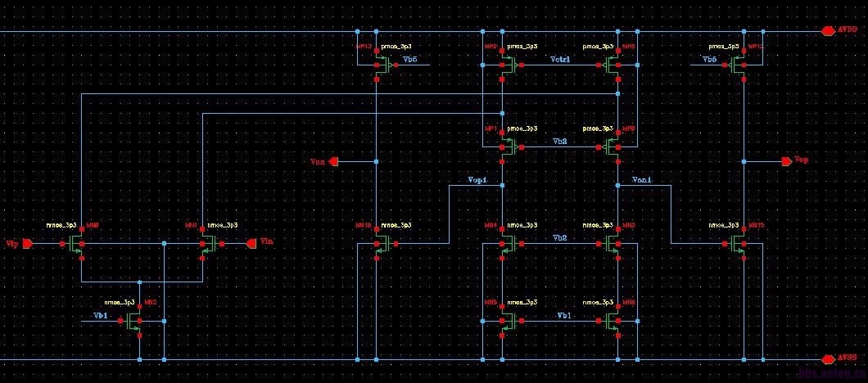Click the nmos_3p3 cell name above MN16

[396, 225]
